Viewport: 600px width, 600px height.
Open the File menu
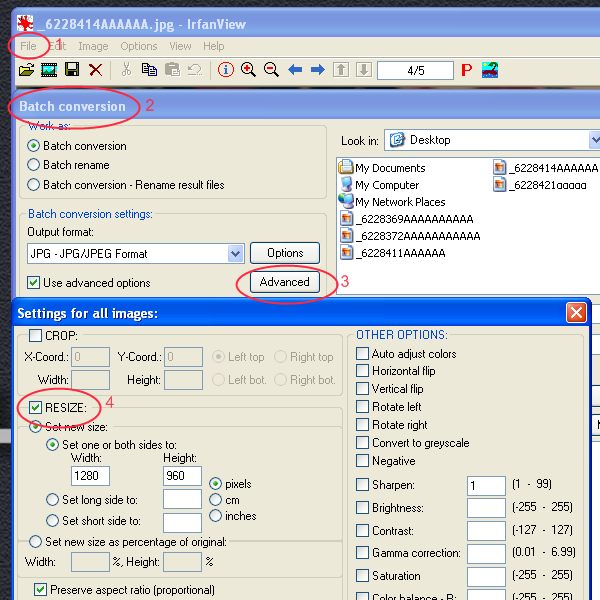28,46
